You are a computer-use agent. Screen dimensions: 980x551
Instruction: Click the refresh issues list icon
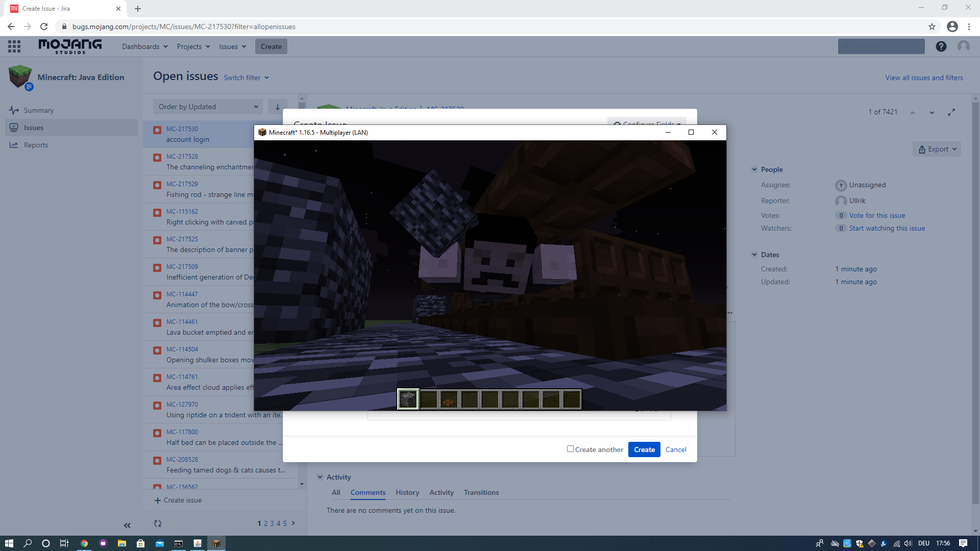158,523
